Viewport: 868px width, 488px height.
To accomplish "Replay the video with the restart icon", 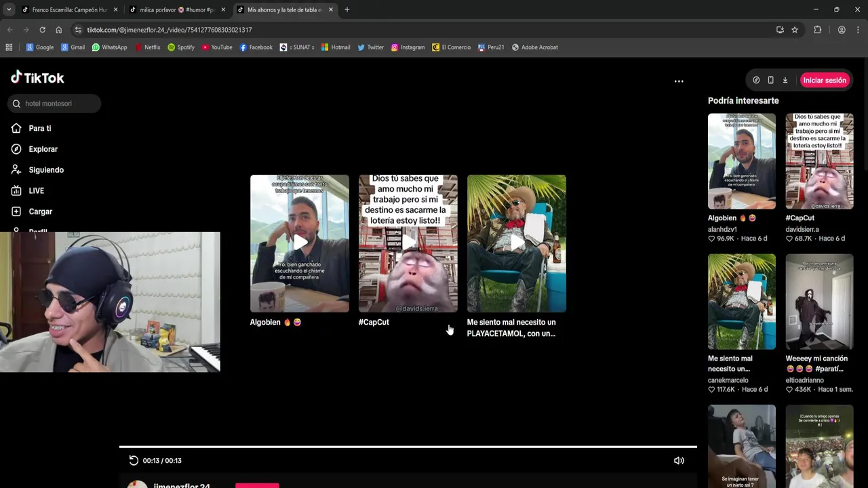I will [x=134, y=460].
